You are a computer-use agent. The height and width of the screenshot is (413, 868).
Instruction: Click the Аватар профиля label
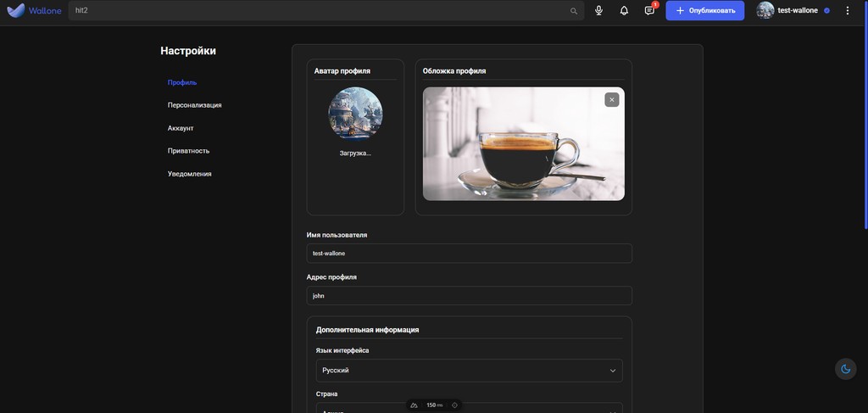342,71
